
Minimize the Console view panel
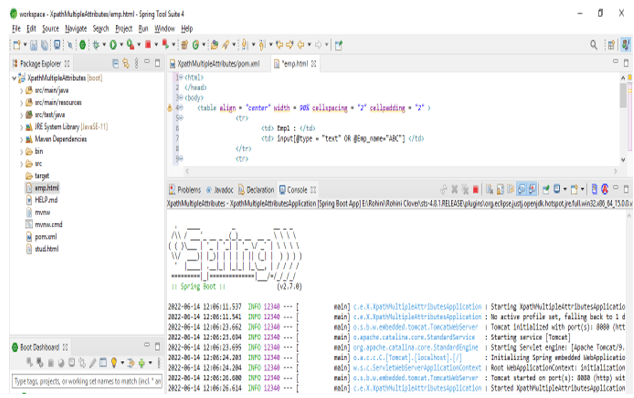point(615,187)
